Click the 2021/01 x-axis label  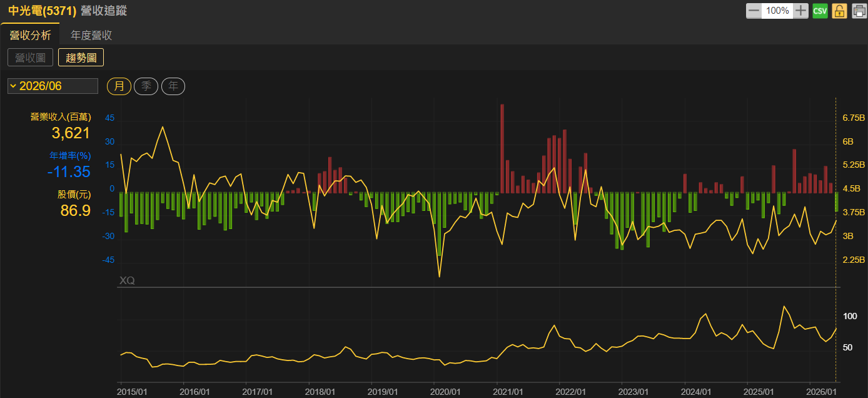coord(509,391)
